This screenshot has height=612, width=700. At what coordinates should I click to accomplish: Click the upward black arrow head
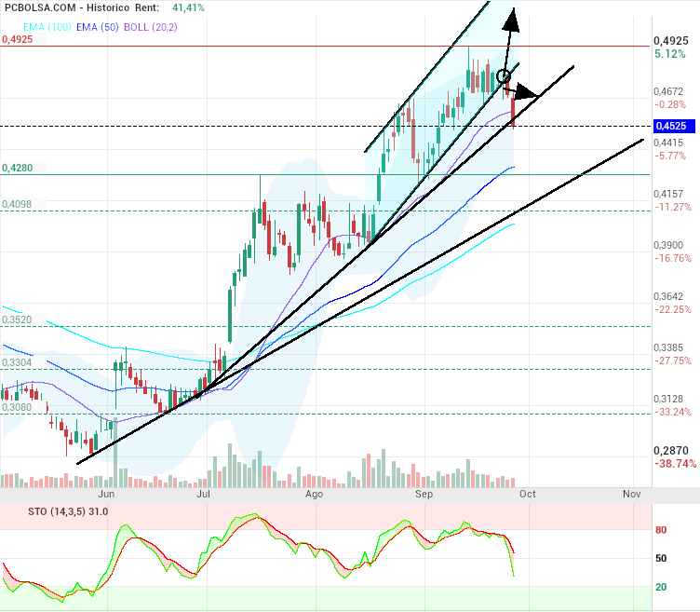click(512, 20)
